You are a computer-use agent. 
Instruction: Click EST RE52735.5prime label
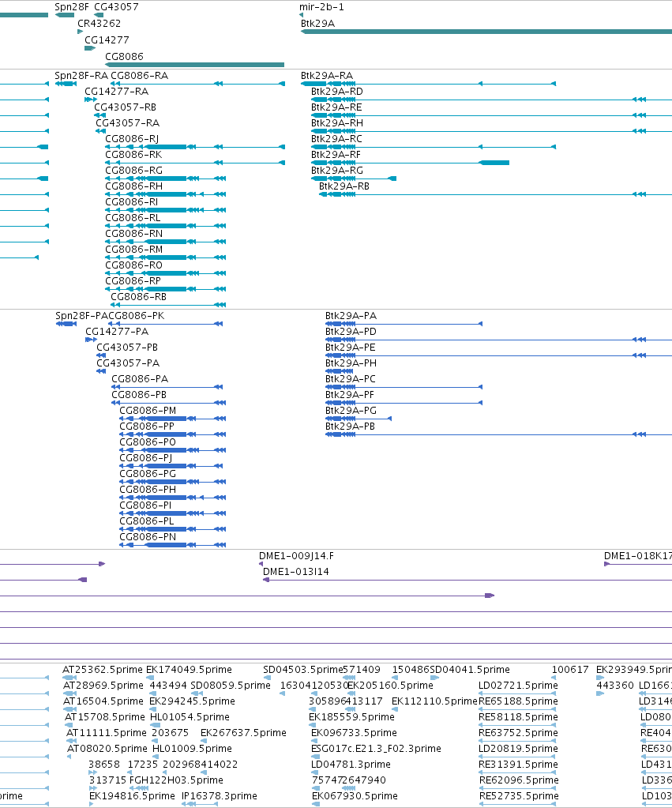tap(519, 796)
